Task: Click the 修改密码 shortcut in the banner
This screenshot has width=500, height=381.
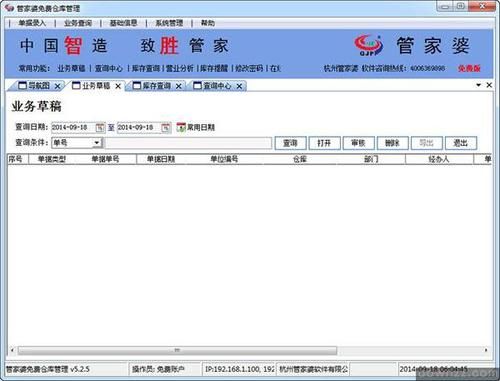Action: tap(249, 68)
